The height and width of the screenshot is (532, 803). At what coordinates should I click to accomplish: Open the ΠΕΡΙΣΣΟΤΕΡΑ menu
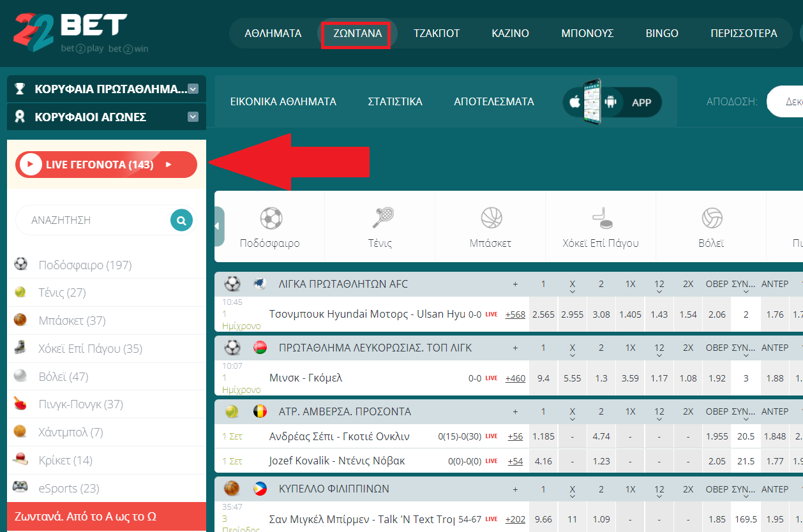(x=744, y=33)
